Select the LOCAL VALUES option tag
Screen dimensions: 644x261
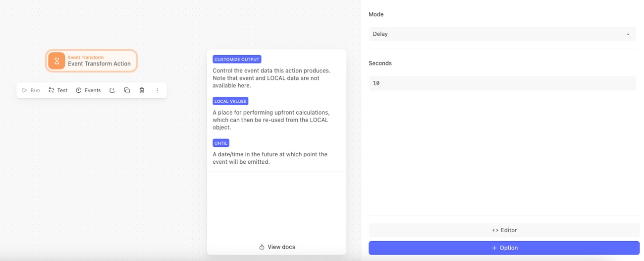[230, 101]
